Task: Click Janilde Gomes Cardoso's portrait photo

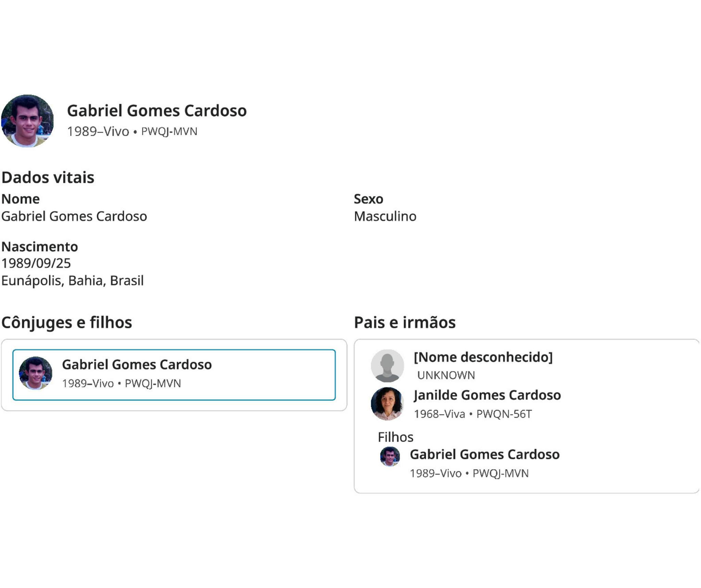Action: point(387,404)
